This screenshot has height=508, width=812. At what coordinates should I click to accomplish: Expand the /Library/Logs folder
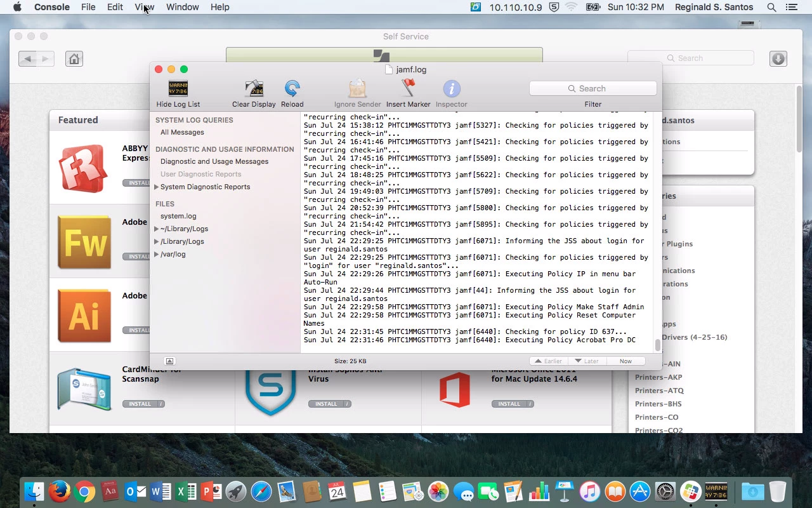157,241
